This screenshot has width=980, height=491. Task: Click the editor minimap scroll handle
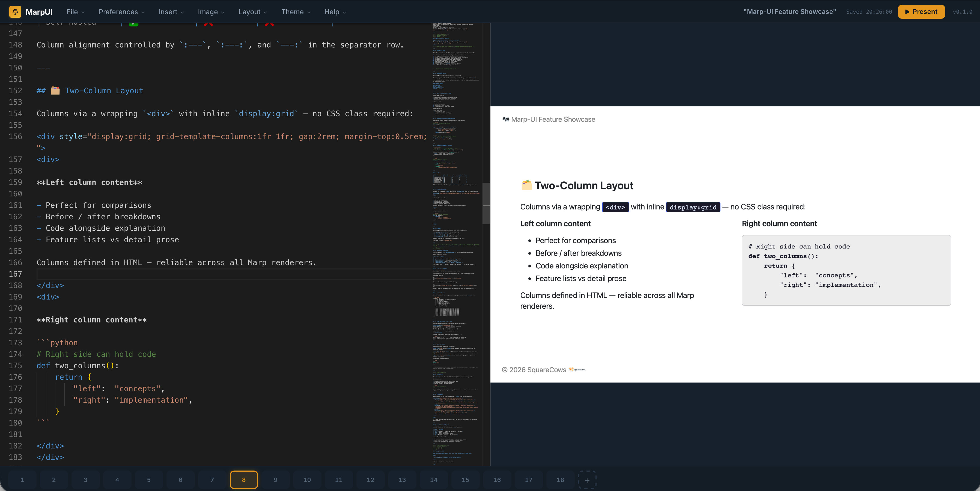(x=486, y=203)
